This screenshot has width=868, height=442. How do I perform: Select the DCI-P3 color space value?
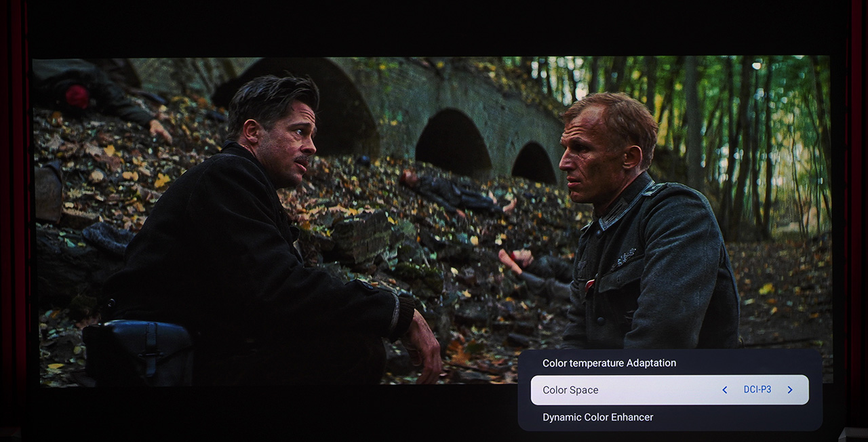tap(757, 390)
